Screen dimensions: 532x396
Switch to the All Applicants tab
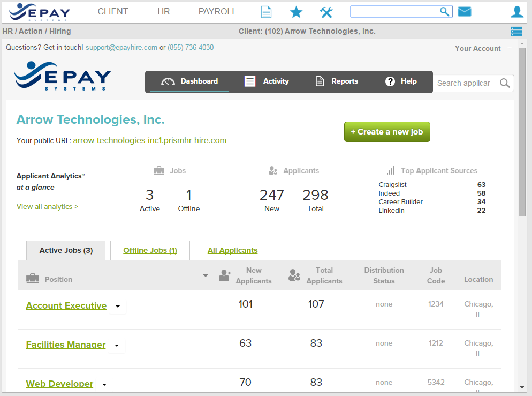[232, 250]
